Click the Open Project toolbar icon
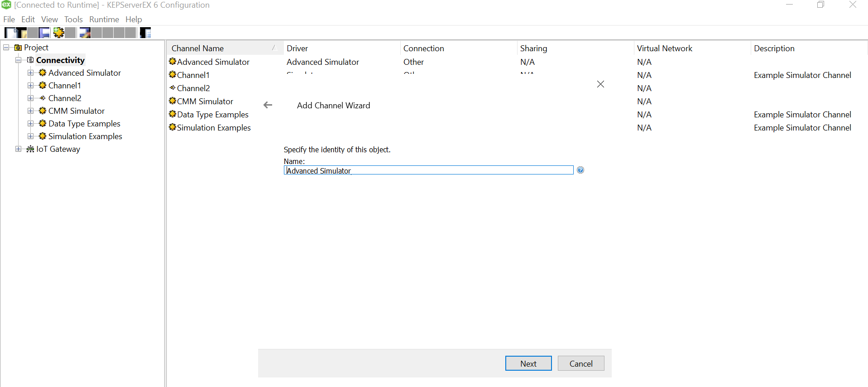868x387 pixels. pyautogui.click(x=21, y=33)
